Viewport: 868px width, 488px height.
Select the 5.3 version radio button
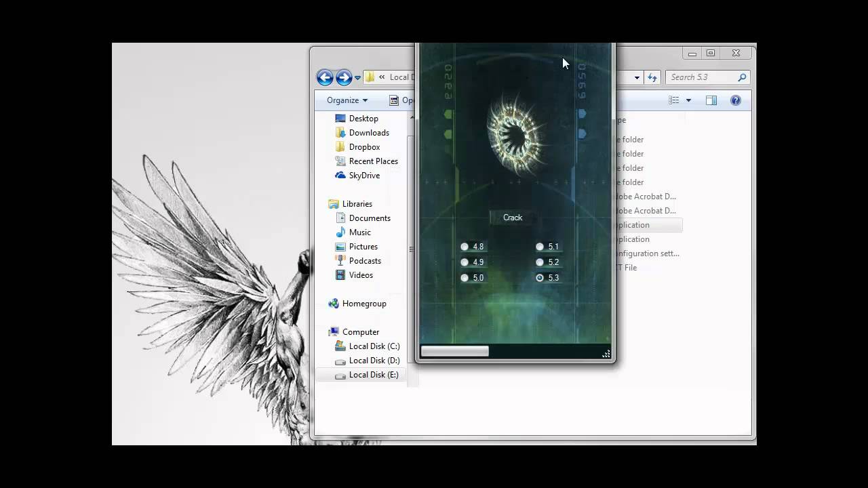click(x=540, y=278)
